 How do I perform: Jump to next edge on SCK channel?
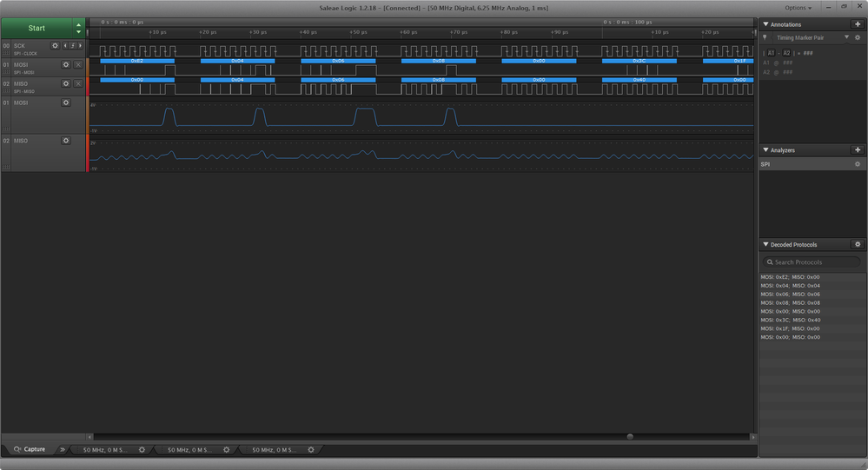pyautogui.click(x=80, y=46)
